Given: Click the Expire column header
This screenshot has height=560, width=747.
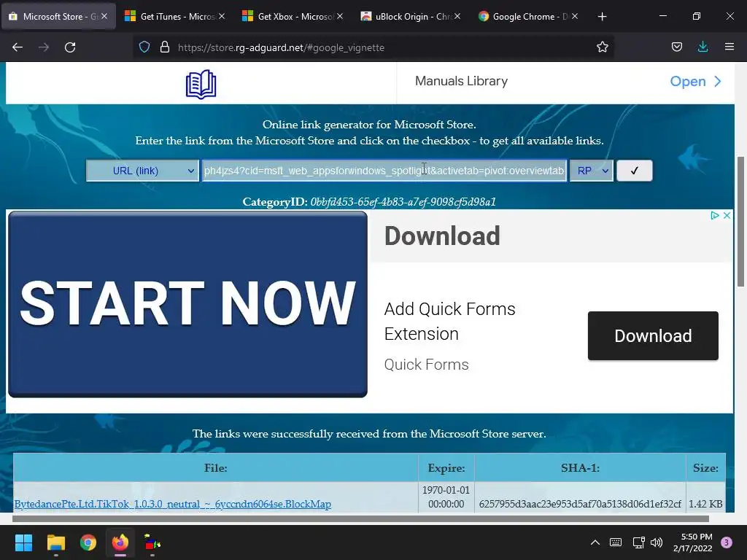Looking at the screenshot, I should pos(446,467).
